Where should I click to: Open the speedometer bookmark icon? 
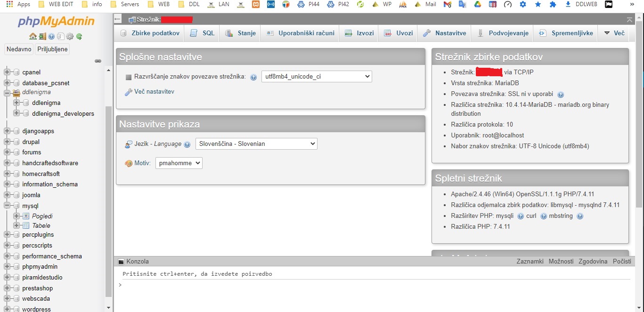coord(507,4)
